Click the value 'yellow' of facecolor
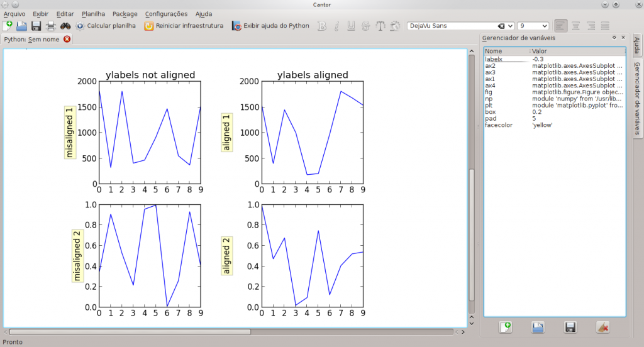The width and height of the screenshot is (644, 347). tap(542, 125)
